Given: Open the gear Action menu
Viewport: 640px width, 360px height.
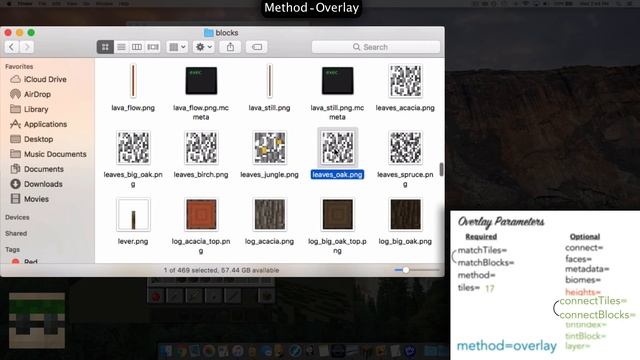Looking at the screenshot, I should pos(204,47).
